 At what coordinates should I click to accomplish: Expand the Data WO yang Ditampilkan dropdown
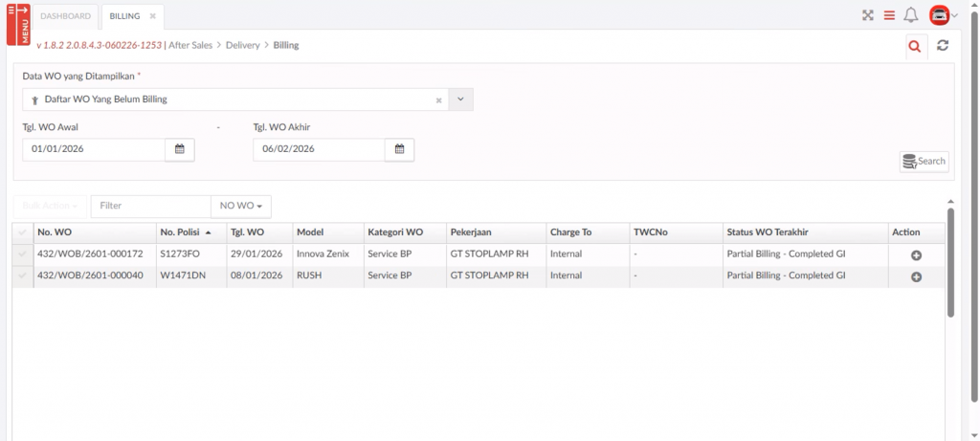pos(460,99)
